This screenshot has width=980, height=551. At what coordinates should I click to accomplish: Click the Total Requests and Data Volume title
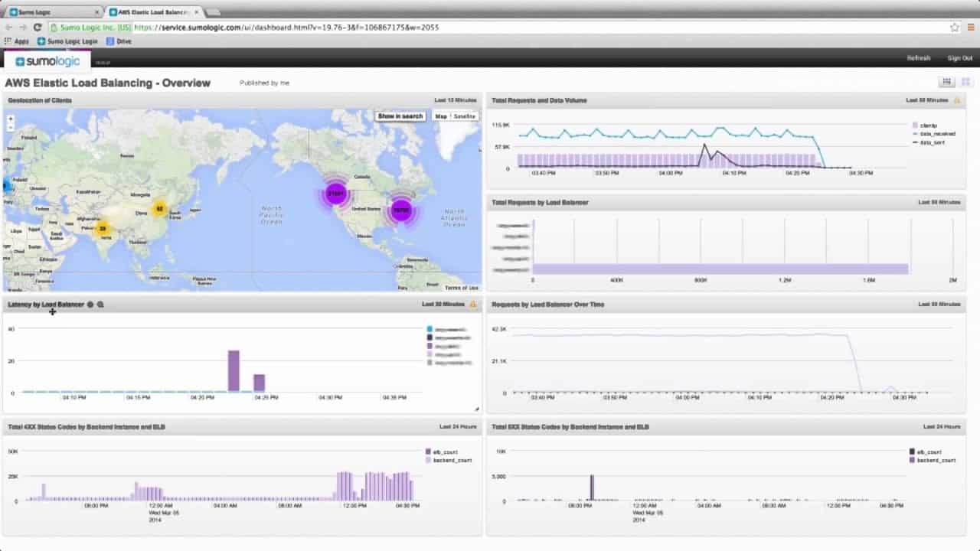[540, 100]
